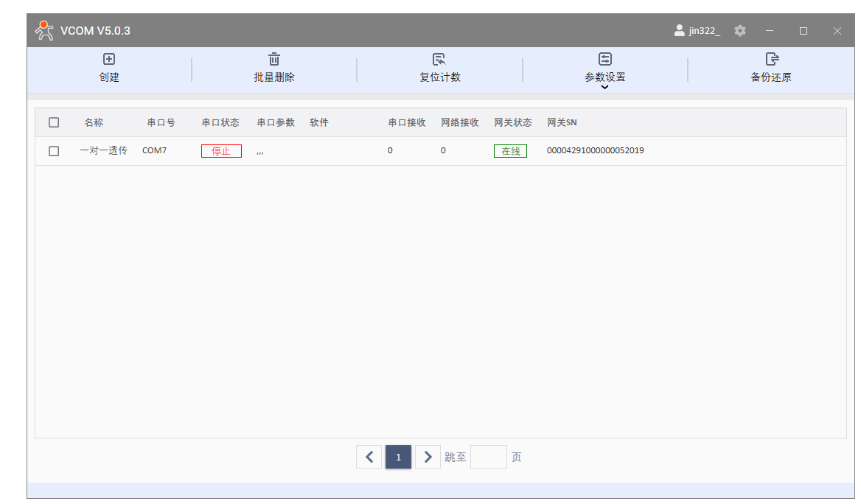
Task: Click the reset count (复位计数) icon
Action: [x=439, y=60]
